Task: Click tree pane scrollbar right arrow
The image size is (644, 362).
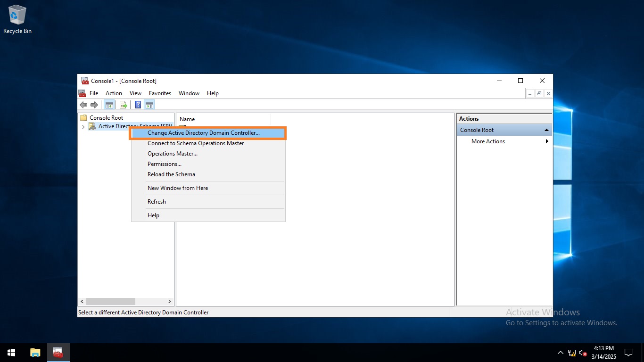Action: (170, 301)
